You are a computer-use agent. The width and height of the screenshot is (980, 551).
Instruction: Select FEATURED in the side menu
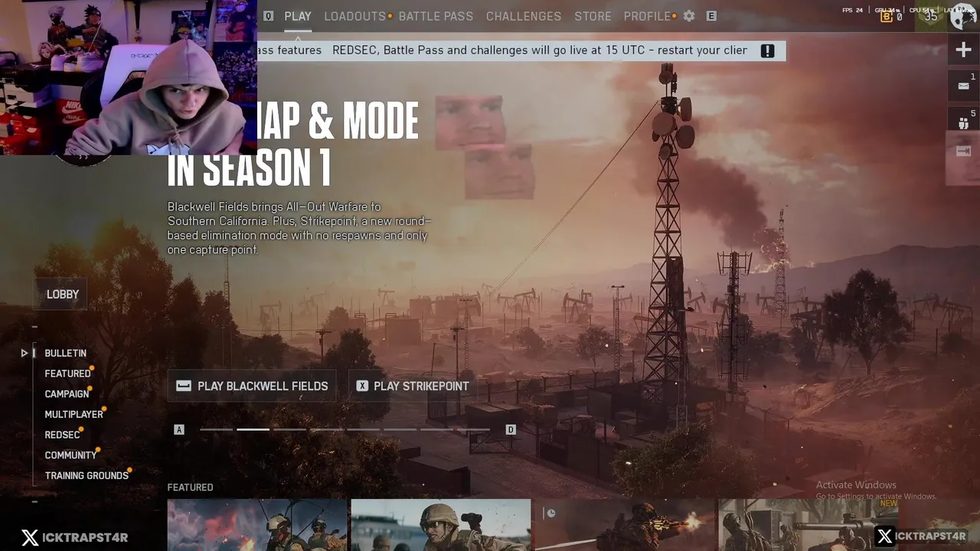[x=67, y=373]
